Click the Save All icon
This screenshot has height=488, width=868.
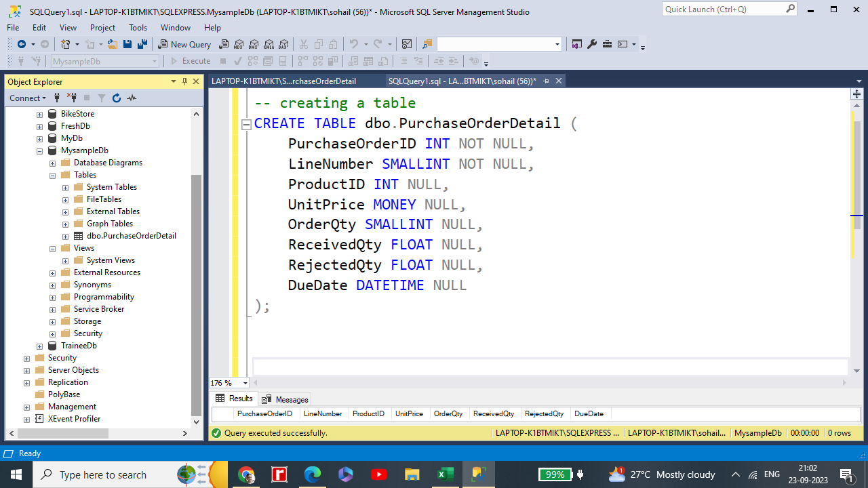coord(142,44)
